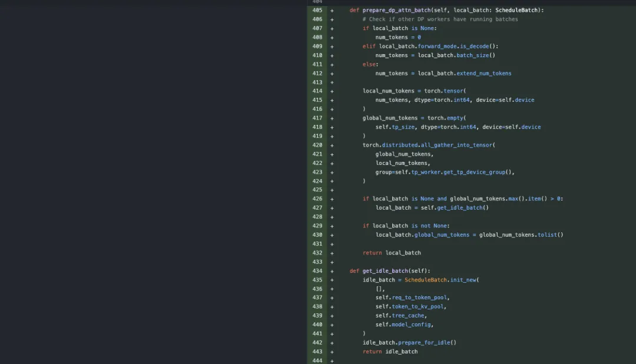Click line number 409
Image resolution: width=636 pixels, height=364 pixels.
pyautogui.click(x=317, y=47)
